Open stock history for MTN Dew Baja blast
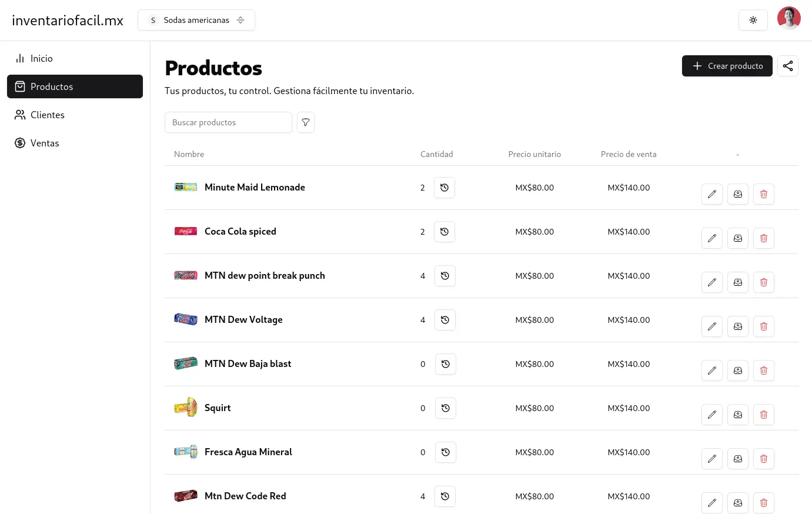The image size is (812, 514). [x=446, y=364]
